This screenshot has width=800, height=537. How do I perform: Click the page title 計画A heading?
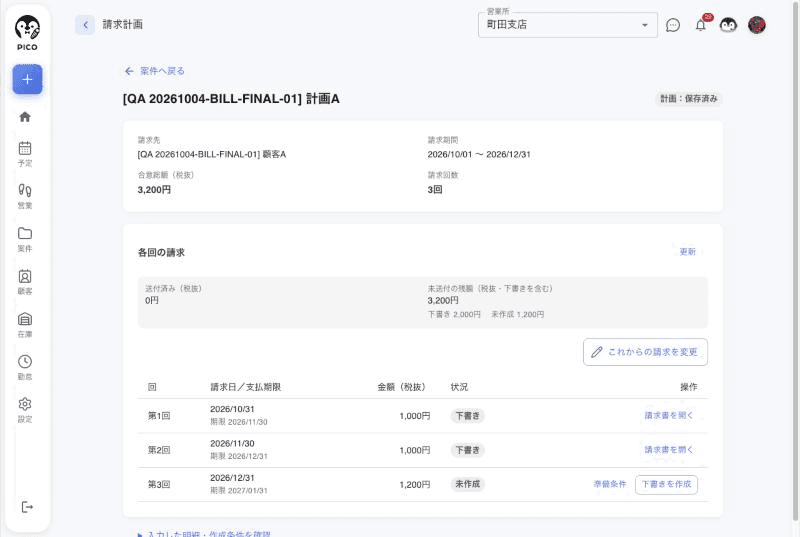[x=231, y=98]
